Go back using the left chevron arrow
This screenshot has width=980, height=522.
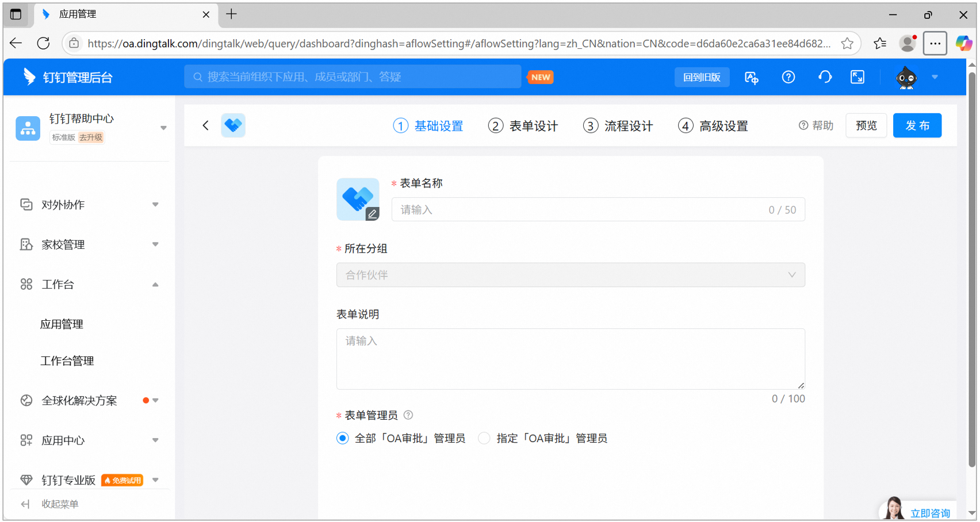205,125
